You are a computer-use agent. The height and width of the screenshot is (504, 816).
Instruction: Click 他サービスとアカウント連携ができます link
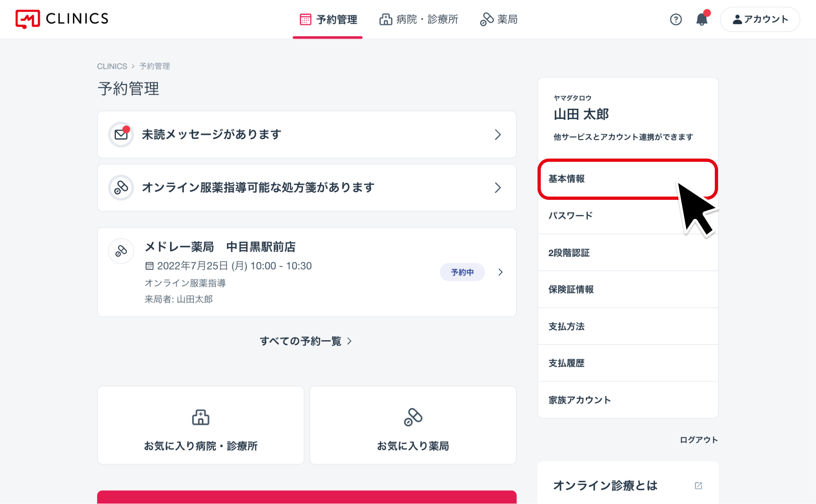[x=623, y=137]
